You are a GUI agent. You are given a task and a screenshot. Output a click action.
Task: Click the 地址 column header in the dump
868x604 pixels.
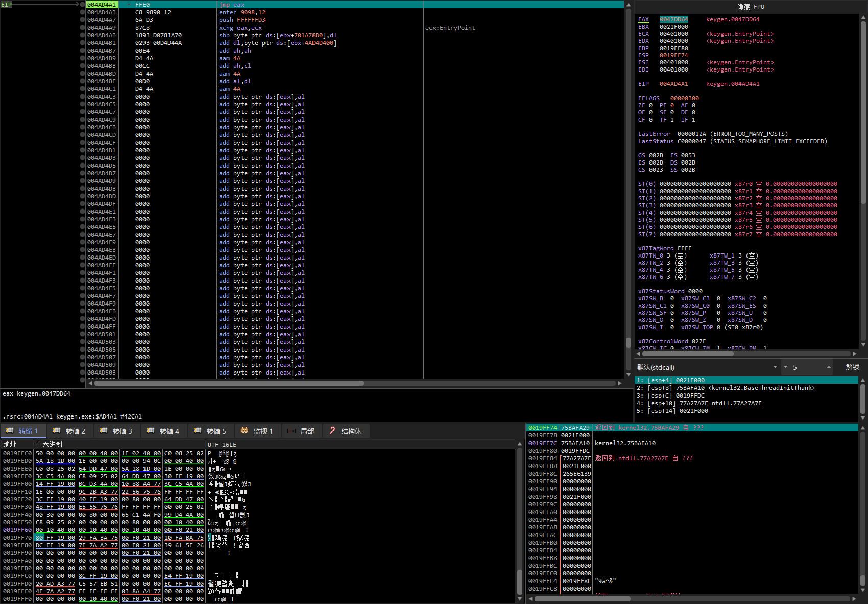[17, 445]
